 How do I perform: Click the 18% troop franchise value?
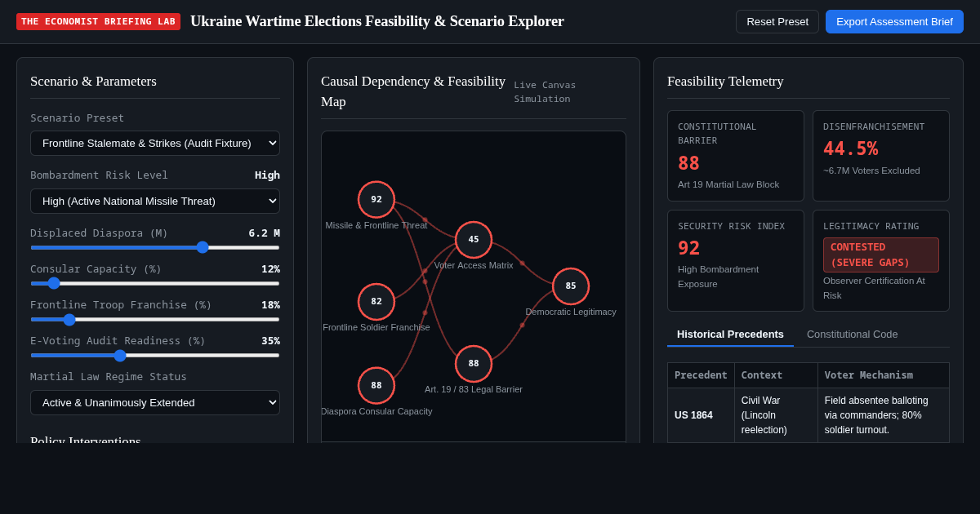[270, 305]
